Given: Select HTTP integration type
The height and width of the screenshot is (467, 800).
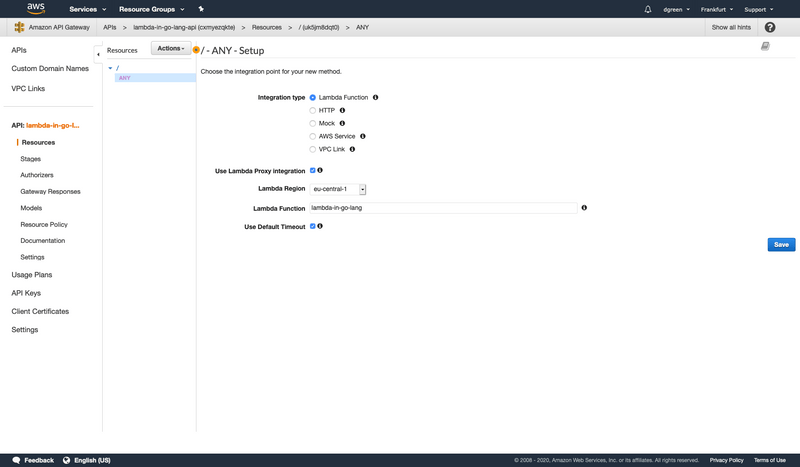Looking at the screenshot, I should coord(313,110).
